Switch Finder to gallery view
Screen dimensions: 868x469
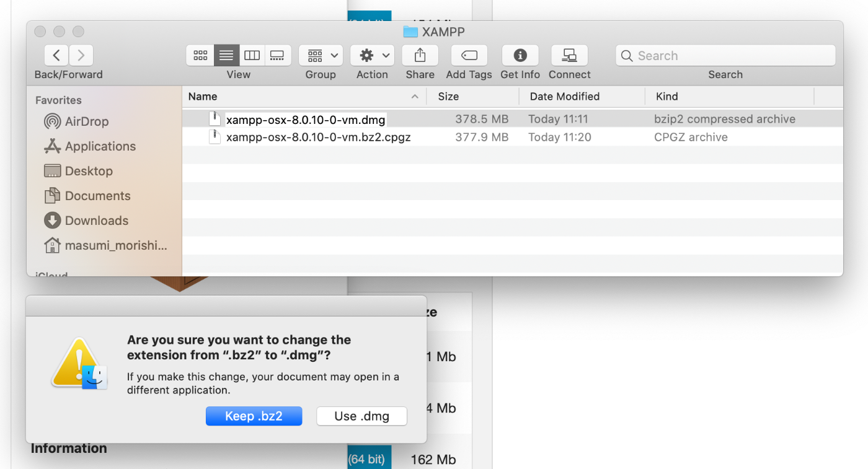coord(277,55)
